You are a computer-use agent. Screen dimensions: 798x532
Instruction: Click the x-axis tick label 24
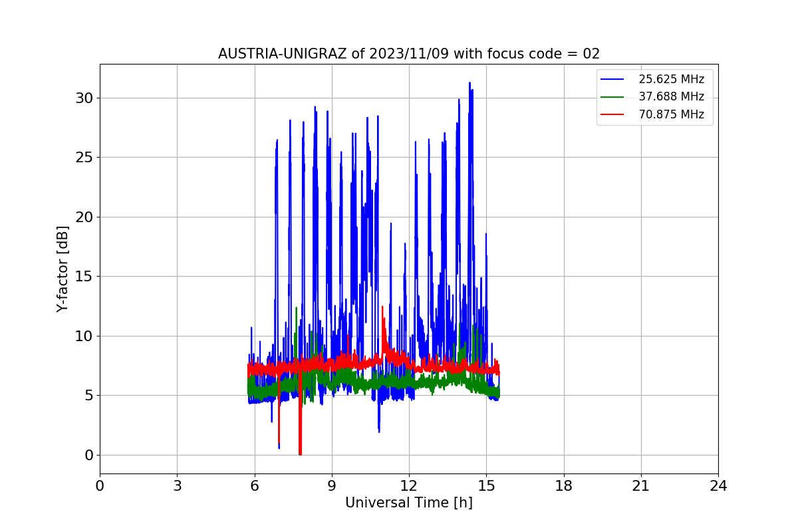click(x=718, y=485)
